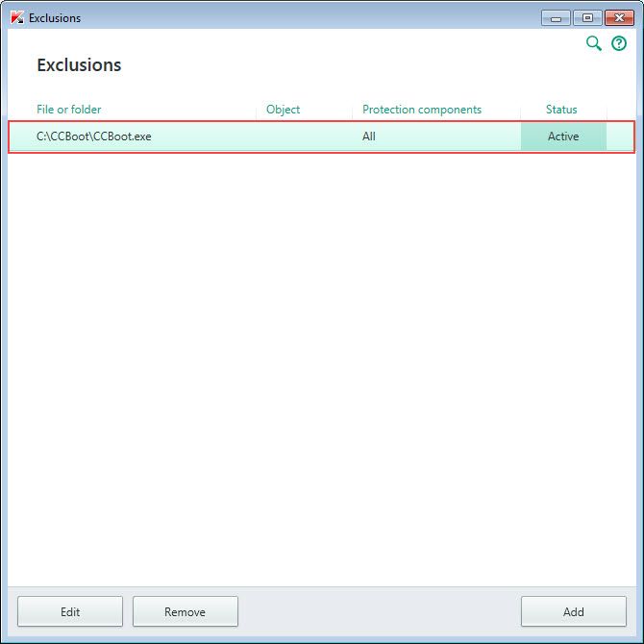
Task: Open the Active status dropdown cell
Action: 563,136
